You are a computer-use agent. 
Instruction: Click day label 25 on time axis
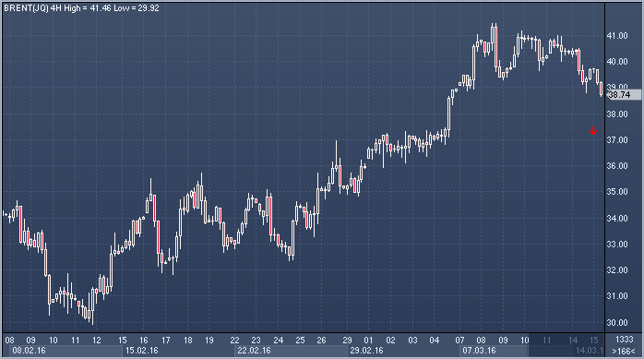(x=300, y=341)
